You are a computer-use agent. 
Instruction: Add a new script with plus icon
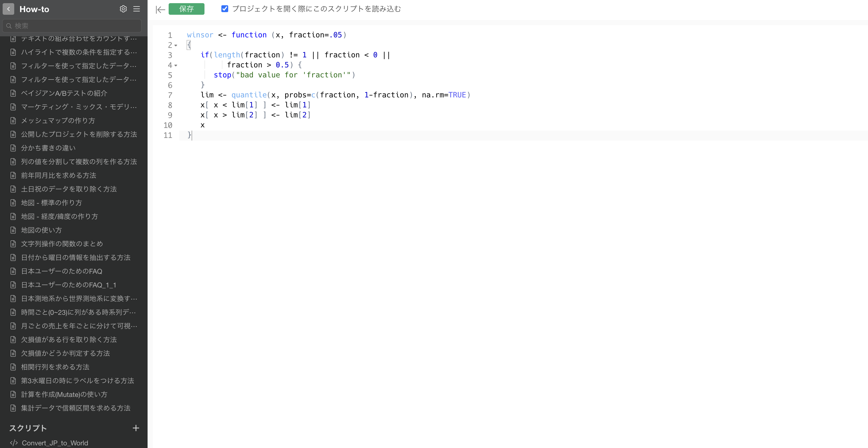coord(136,428)
